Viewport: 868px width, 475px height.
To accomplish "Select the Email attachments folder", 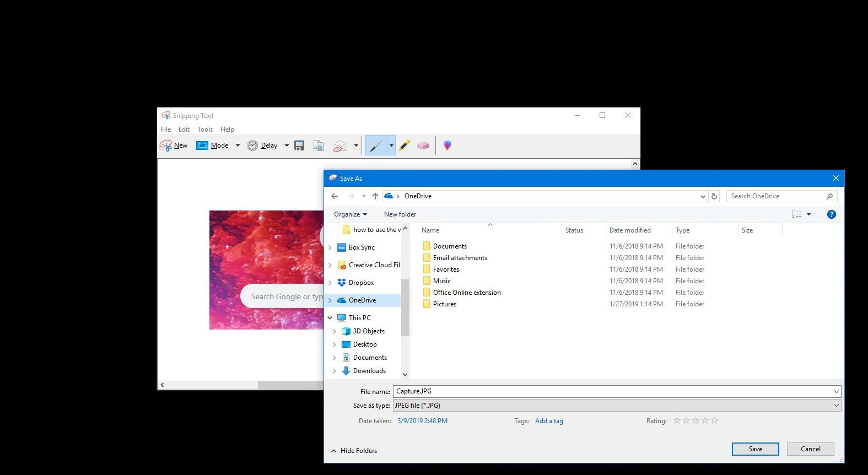I will (x=455, y=258).
